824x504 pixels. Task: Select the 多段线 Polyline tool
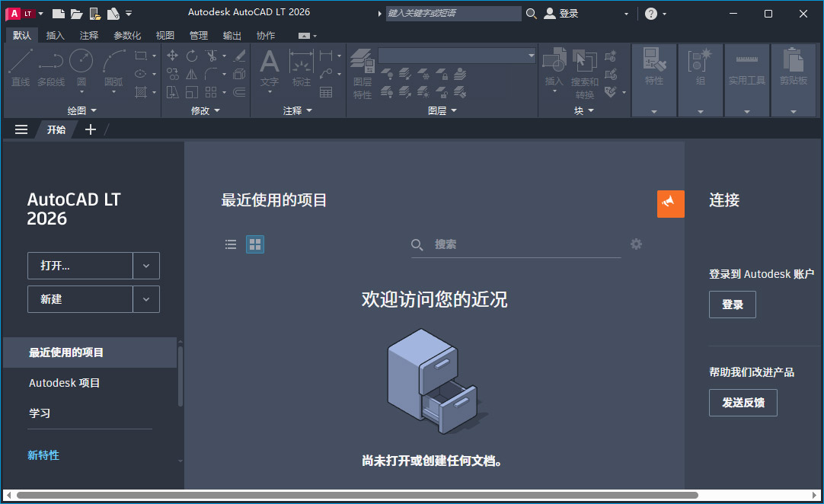tap(50, 66)
